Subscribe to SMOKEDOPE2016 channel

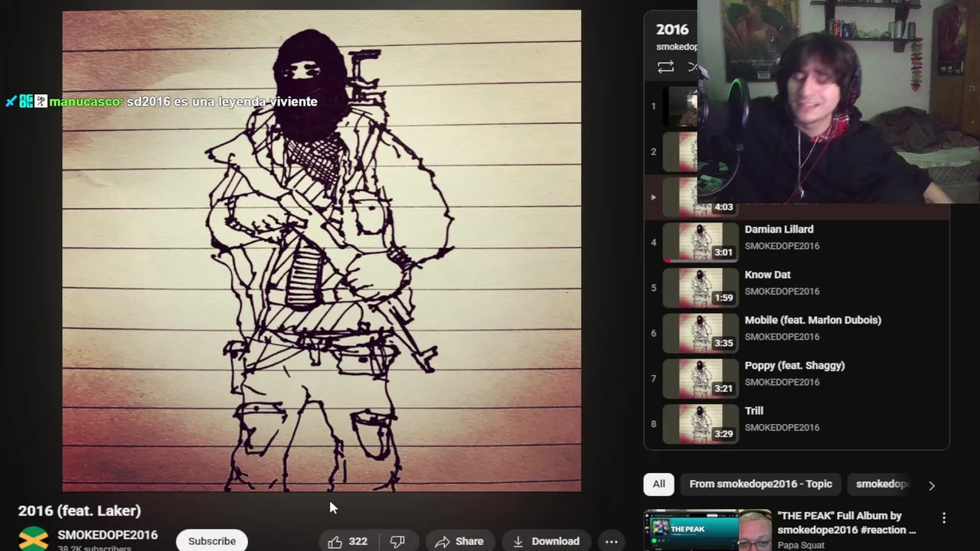pyautogui.click(x=212, y=540)
